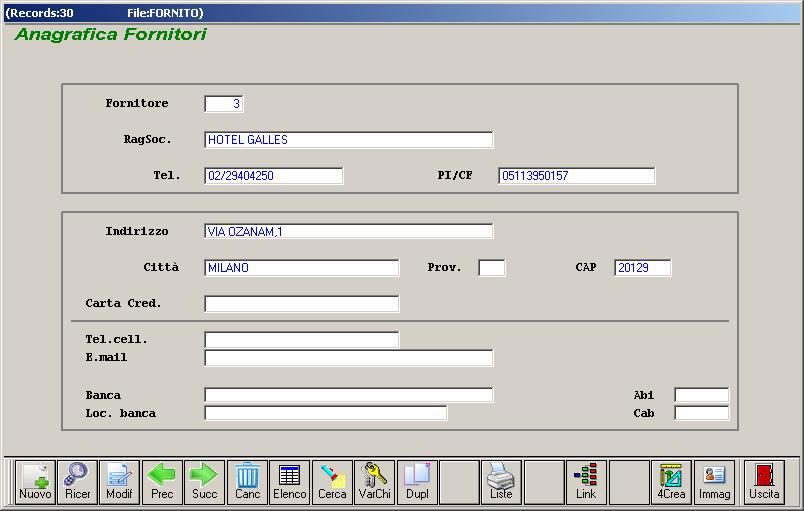The image size is (804, 511).
Task: Select the RagSoc. field HOTEL GALLES
Action: click(x=349, y=140)
